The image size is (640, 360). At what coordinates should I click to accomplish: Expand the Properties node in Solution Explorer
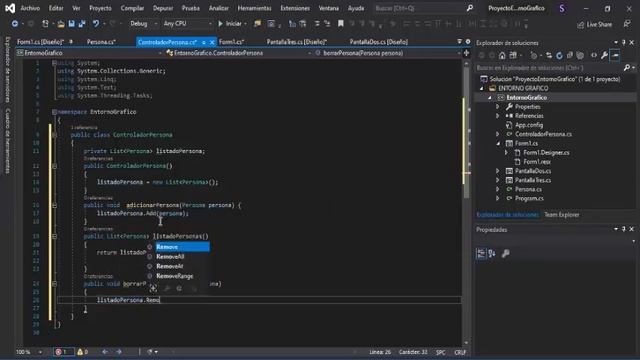498,107
